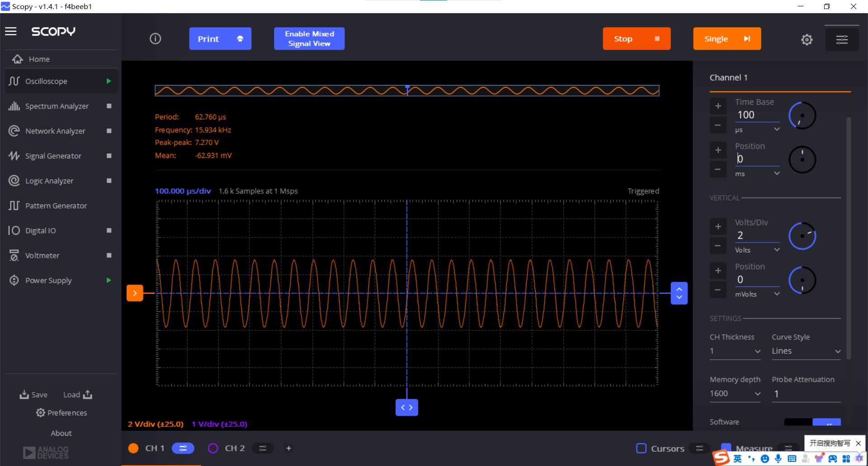This screenshot has height=466, width=868.
Task: Enable the Cursors checkbox
Action: [x=641, y=448]
